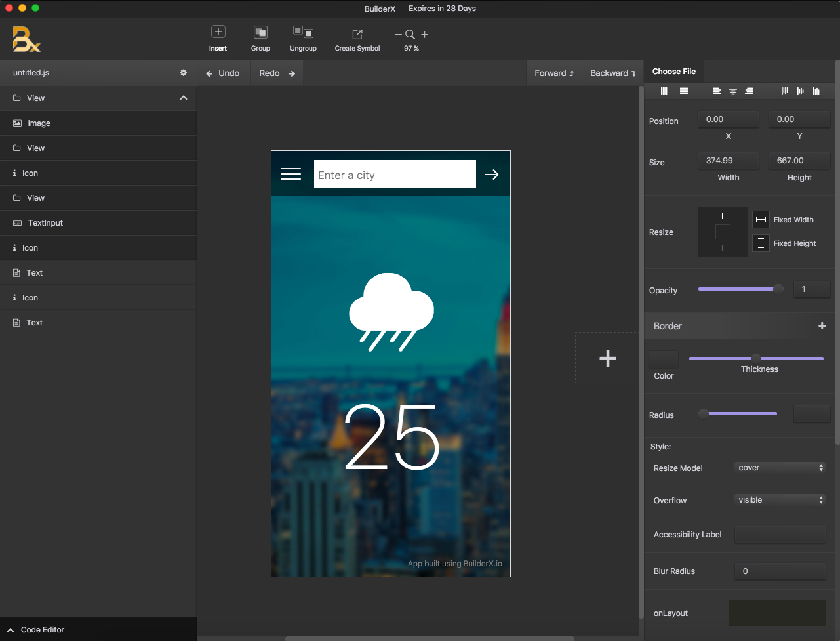Open untitled.js settings gear icon
Screen dimensions: 840x641
[x=184, y=73]
